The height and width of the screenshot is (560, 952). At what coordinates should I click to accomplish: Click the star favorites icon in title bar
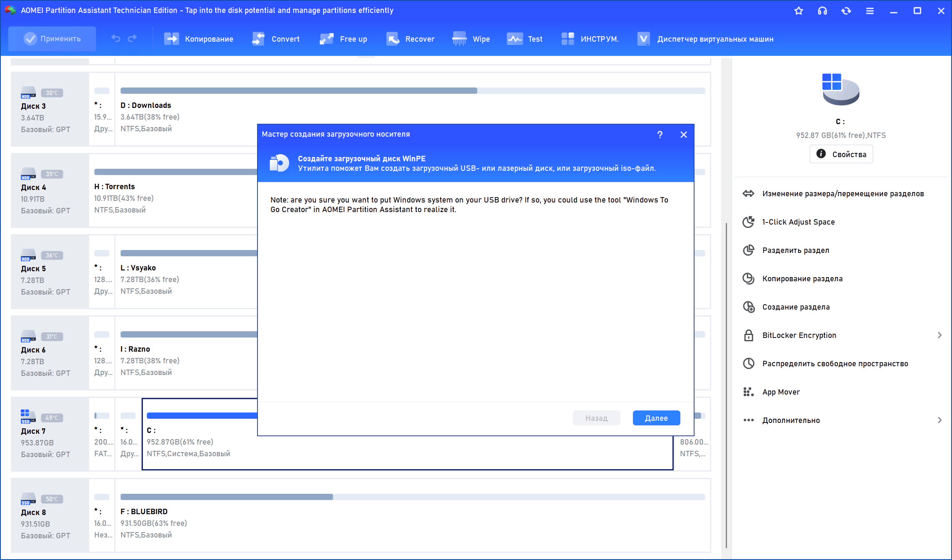coord(799,11)
